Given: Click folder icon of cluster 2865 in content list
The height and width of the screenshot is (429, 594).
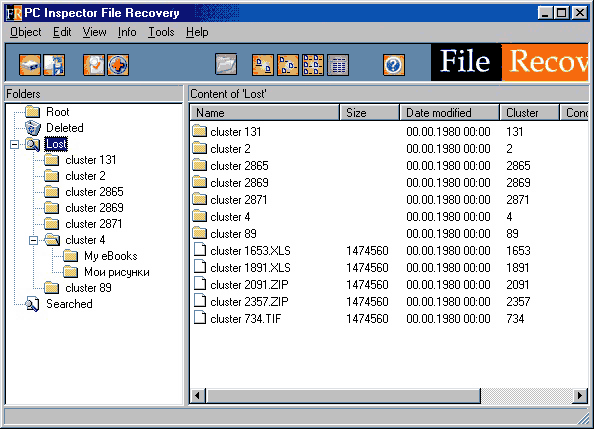Looking at the screenshot, I should pos(200,165).
